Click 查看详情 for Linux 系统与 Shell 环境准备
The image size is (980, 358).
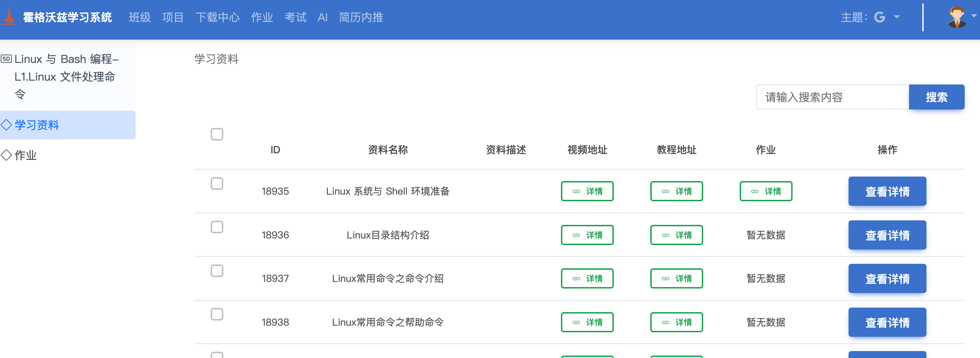point(887,191)
